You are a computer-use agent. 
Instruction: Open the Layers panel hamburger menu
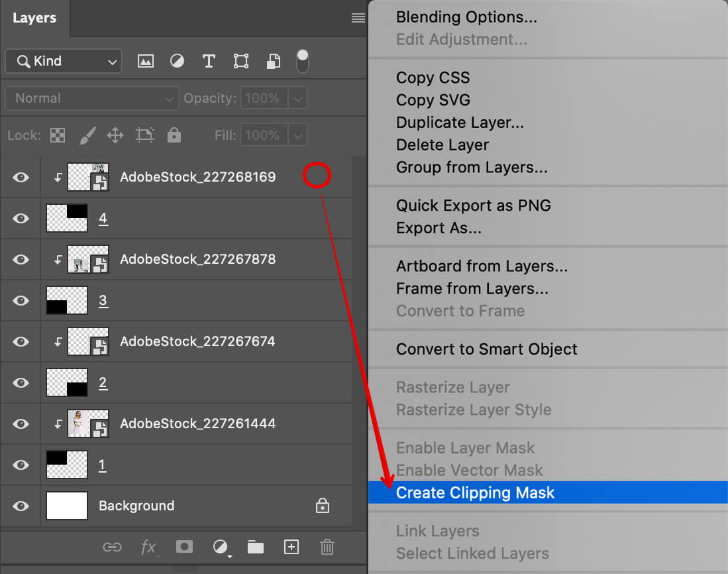[358, 19]
